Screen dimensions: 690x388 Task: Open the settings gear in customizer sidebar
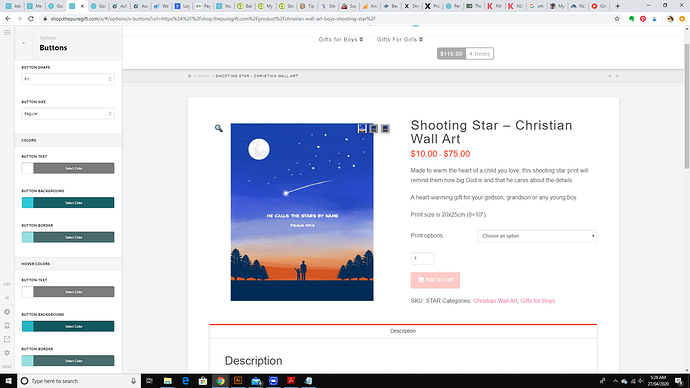pos(7,353)
